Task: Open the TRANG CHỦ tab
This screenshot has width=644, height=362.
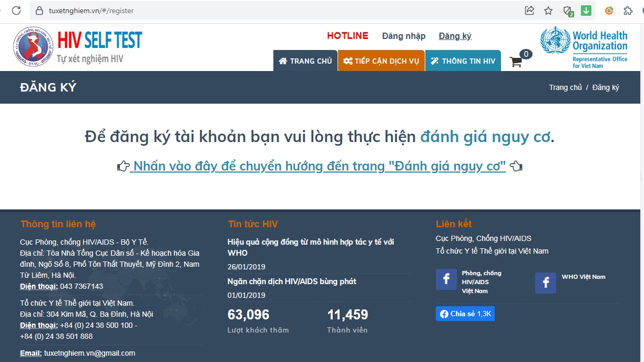Action: 305,61
